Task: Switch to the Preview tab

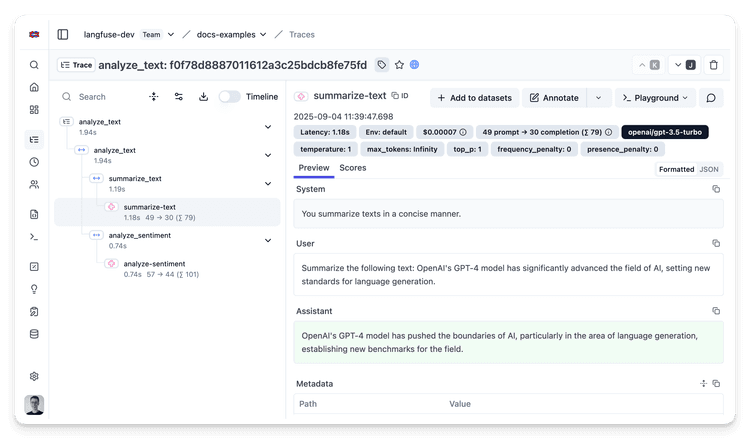Action: point(314,168)
